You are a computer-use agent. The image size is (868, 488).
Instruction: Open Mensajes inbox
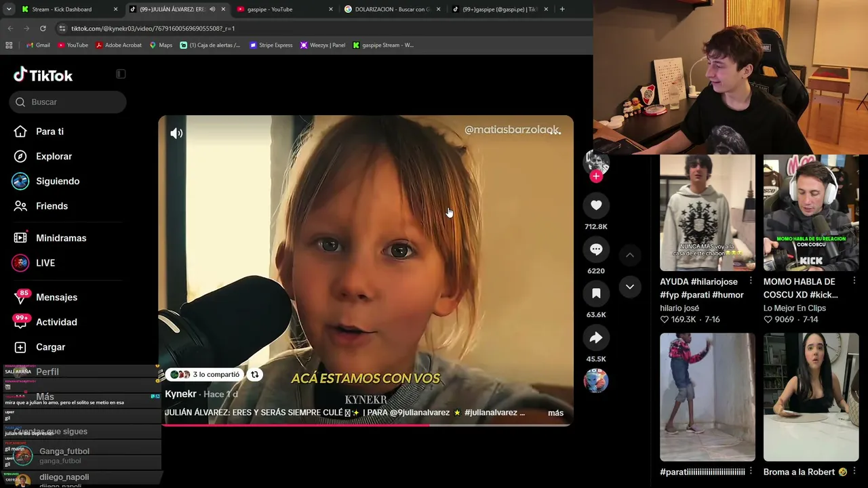(x=56, y=297)
